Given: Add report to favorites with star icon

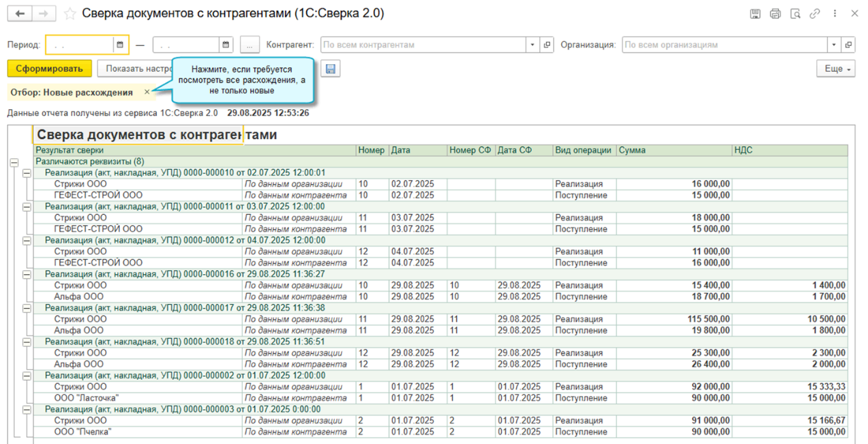Looking at the screenshot, I should pos(70,14).
